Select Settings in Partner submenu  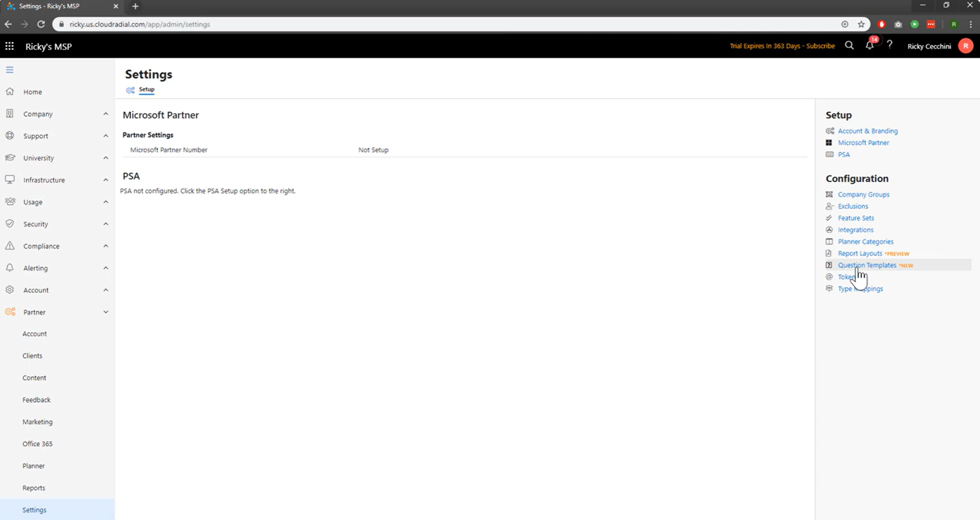coord(57,510)
